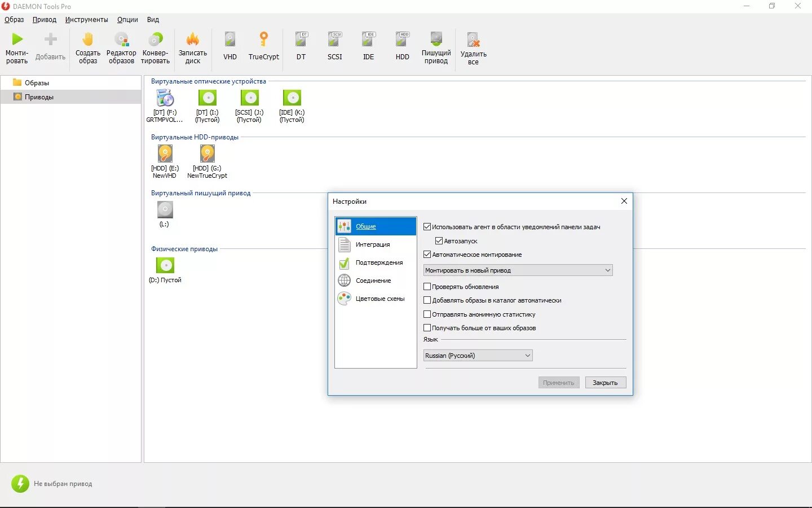Switch to Цветовые схемы settings section

click(376, 299)
